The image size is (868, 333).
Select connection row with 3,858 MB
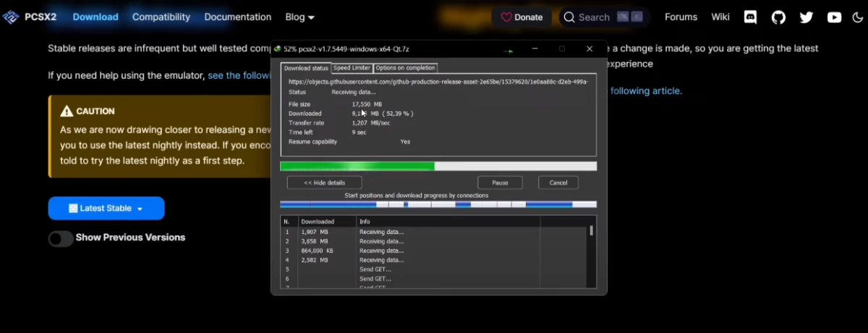point(434,241)
